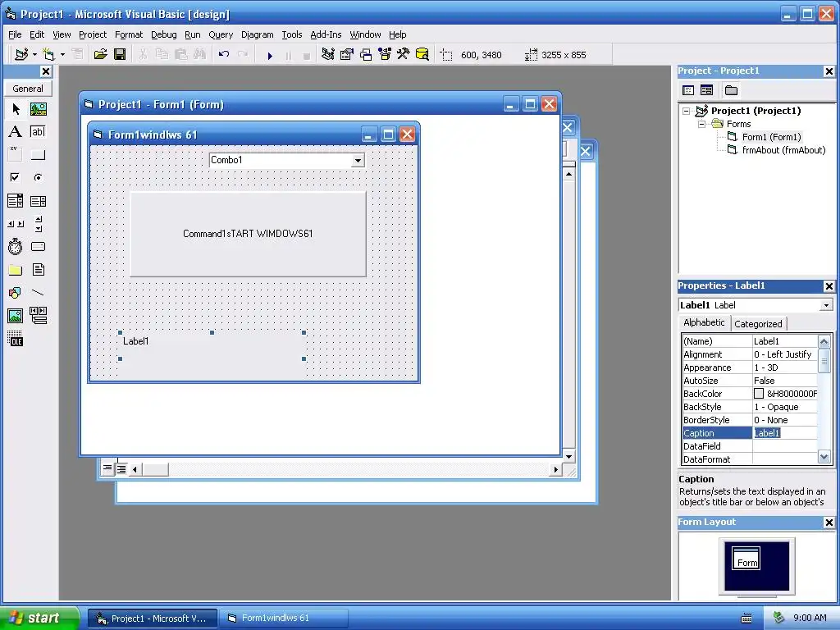The width and height of the screenshot is (840, 630).
Task: Save the project with disk icon
Action: (120, 55)
